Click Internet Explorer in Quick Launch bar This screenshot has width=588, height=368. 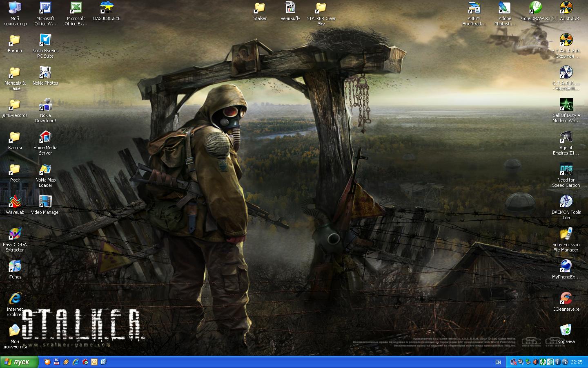click(76, 362)
